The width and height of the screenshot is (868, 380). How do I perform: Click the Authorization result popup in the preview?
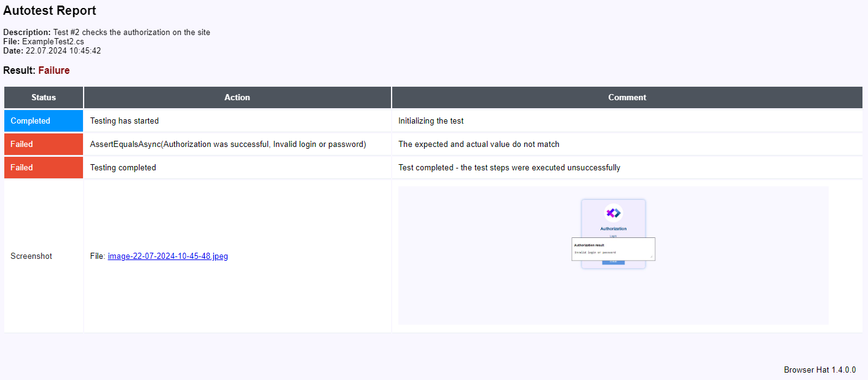pyautogui.click(x=613, y=248)
